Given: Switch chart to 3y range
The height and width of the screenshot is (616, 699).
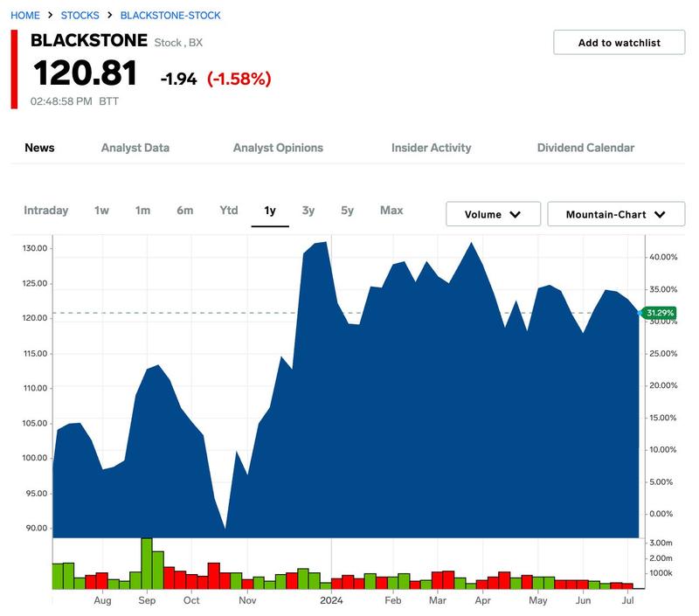Looking at the screenshot, I should 308,211.
